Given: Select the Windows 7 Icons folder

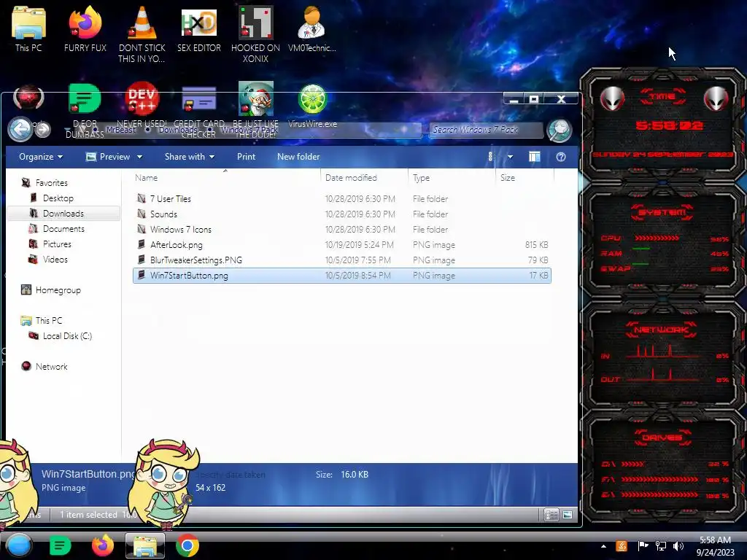Looking at the screenshot, I should 342,229.
